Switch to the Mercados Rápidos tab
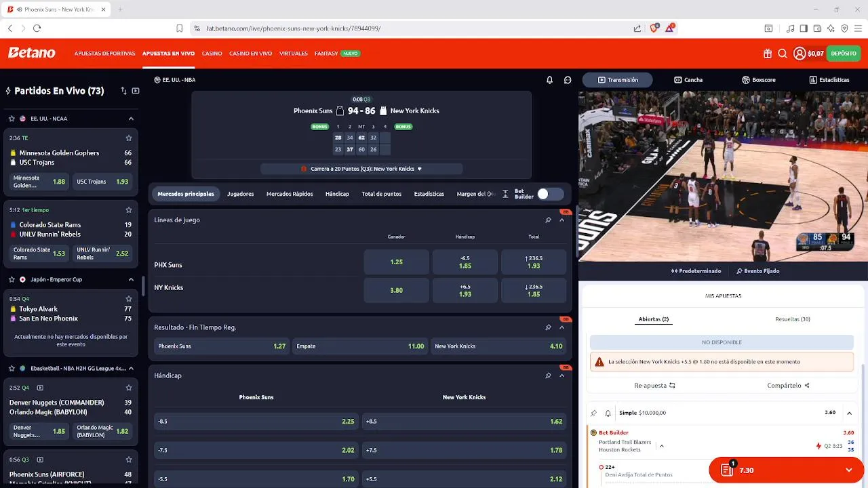The image size is (868, 488). coord(290,194)
